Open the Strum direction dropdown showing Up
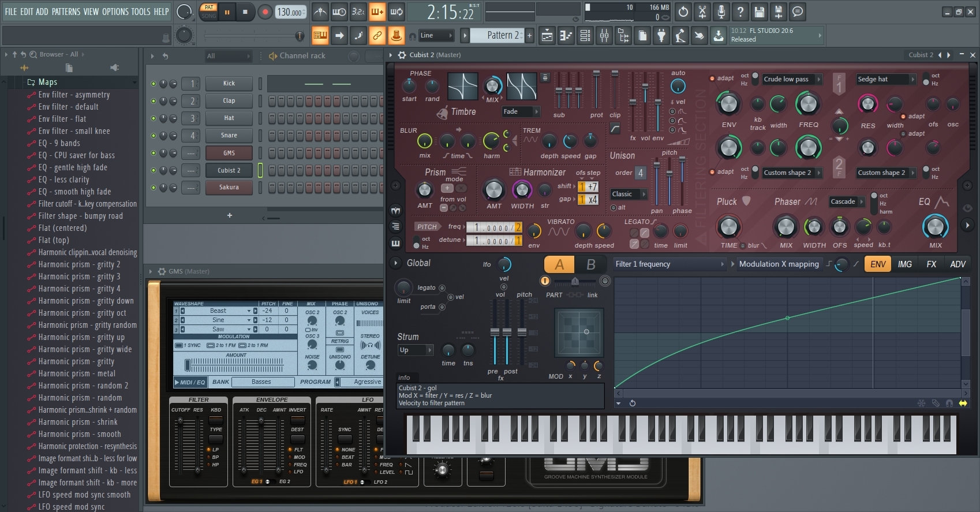This screenshot has width=980, height=512. click(x=416, y=350)
